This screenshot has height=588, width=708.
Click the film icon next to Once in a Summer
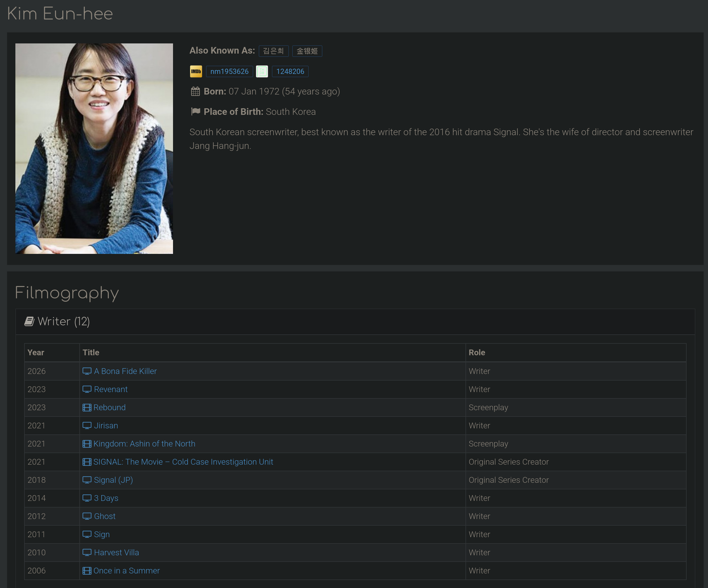pos(87,571)
